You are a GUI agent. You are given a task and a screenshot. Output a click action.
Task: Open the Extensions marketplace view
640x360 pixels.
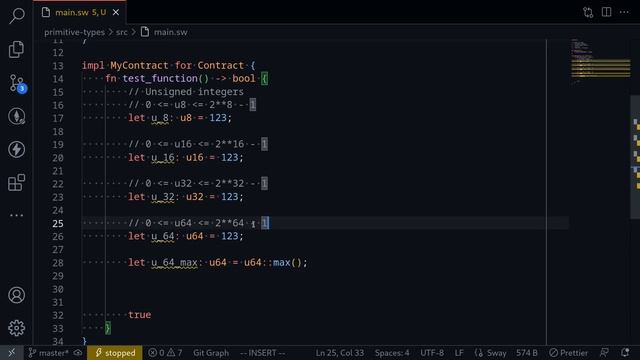[x=16, y=182]
